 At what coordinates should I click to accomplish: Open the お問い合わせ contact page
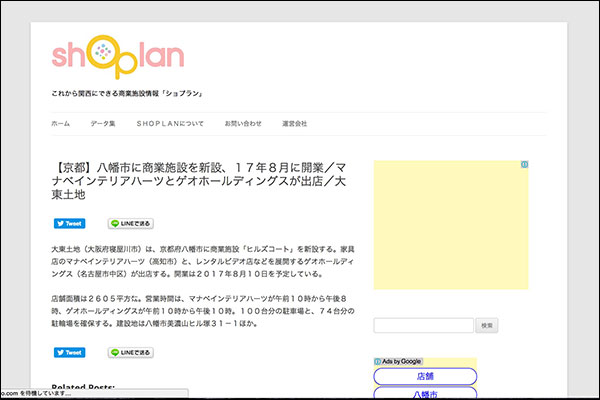pyautogui.click(x=243, y=123)
